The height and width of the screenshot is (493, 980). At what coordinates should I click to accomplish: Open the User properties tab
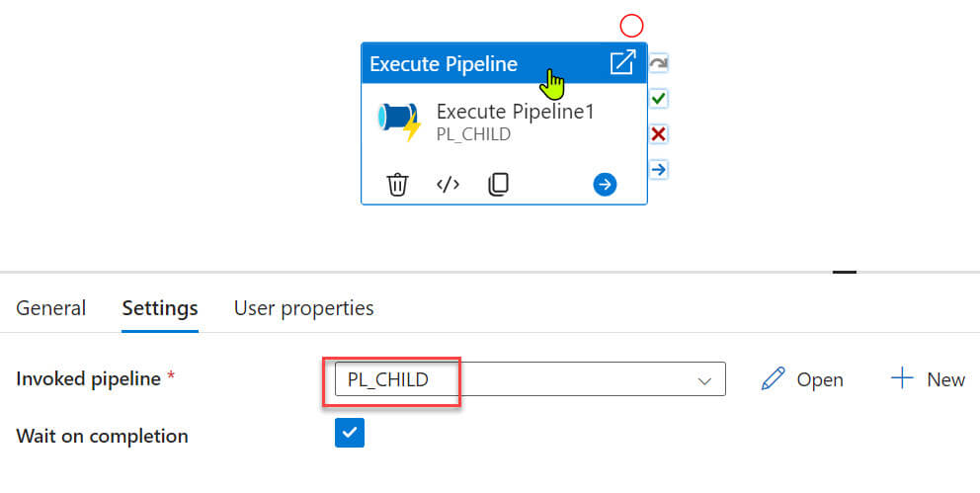303,308
